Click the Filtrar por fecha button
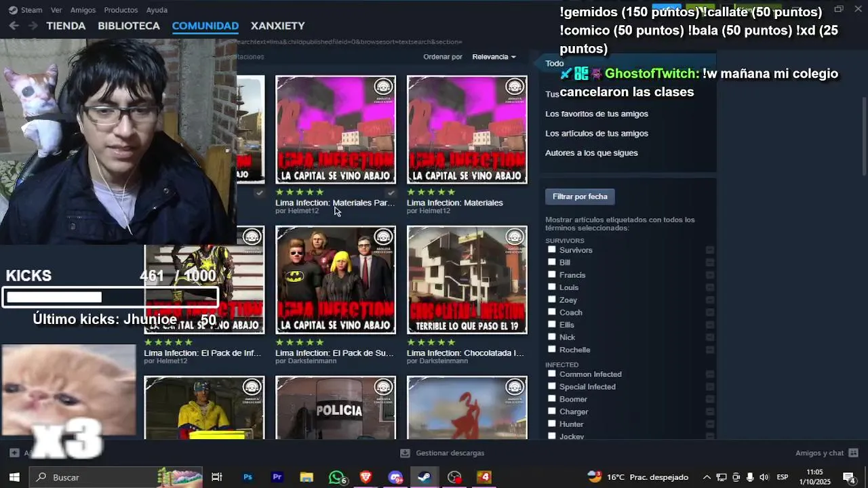 (x=580, y=197)
